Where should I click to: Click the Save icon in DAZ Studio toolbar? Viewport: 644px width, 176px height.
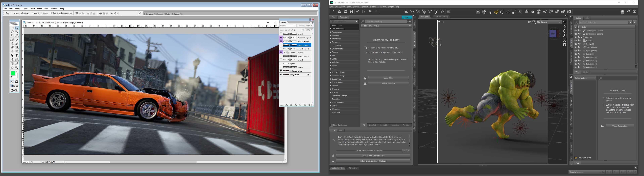351,12
